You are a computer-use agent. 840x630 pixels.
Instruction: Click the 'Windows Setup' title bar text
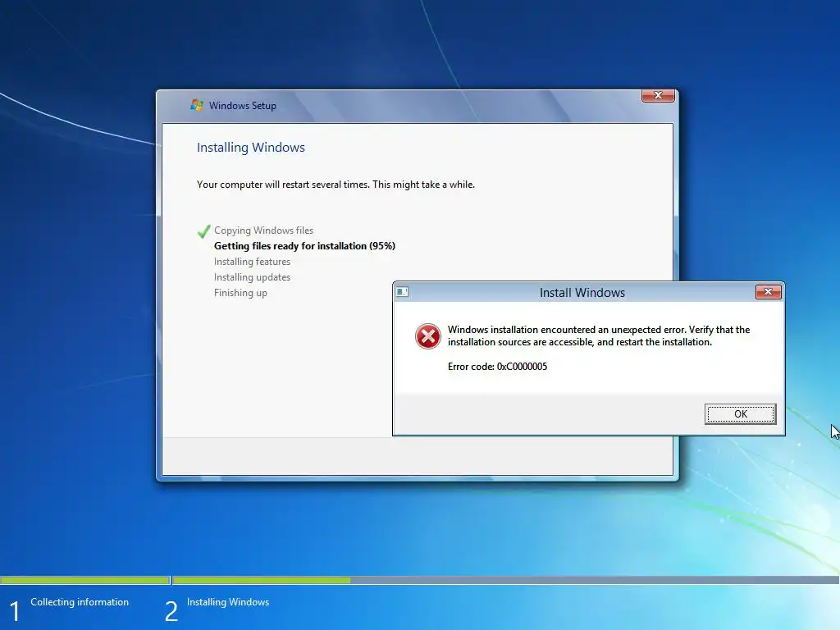click(243, 106)
